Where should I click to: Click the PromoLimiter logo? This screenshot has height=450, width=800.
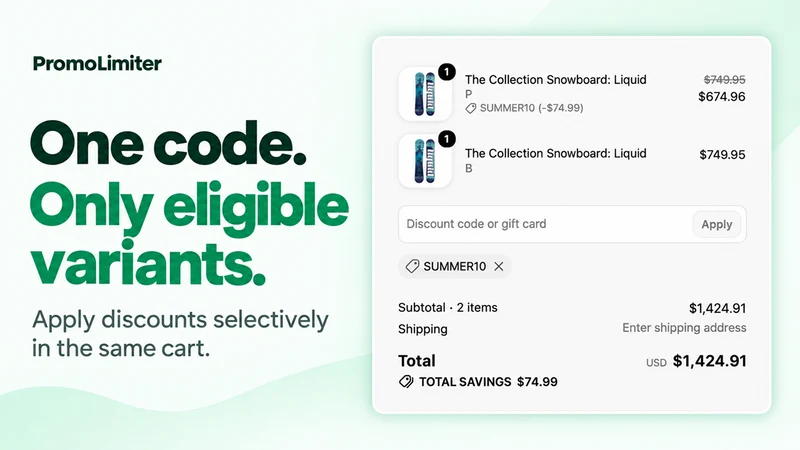pos(97,63)
